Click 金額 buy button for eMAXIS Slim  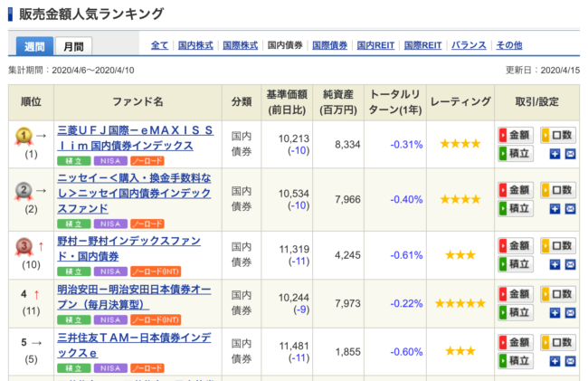coord(515,136)
